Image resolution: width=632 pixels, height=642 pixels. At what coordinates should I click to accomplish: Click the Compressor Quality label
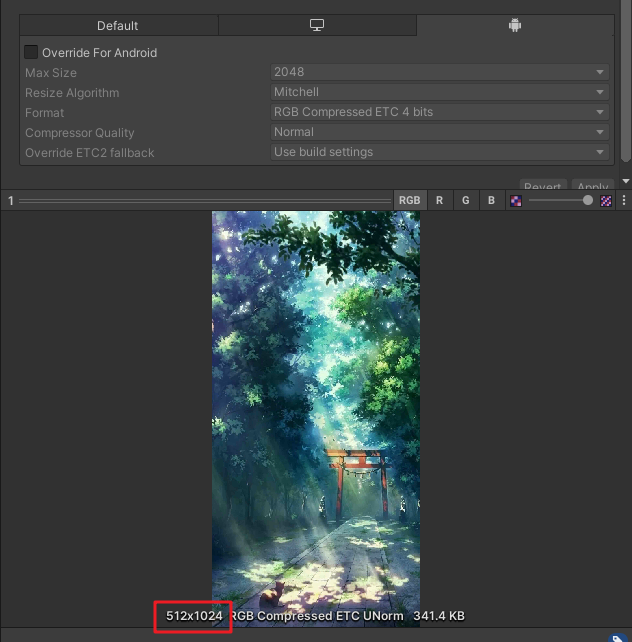point(80,133)
